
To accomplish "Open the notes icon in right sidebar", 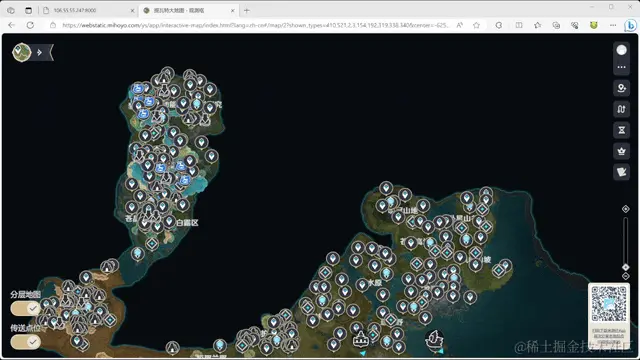I will [x=621, y=172].
